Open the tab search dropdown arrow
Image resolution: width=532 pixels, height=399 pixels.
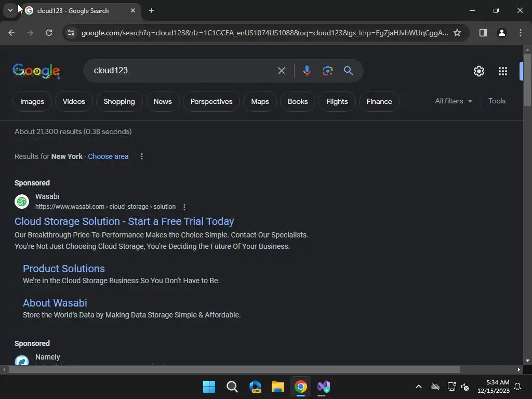[x=10, y=10]
